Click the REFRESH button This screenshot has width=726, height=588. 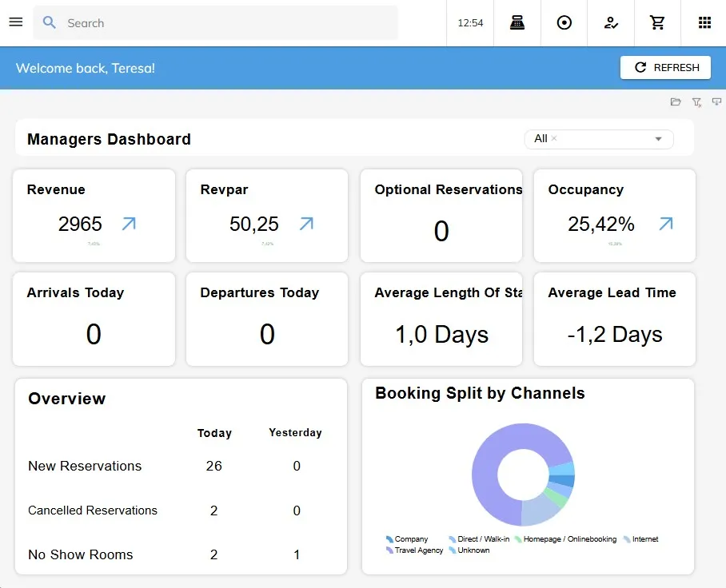coord(665,67)
